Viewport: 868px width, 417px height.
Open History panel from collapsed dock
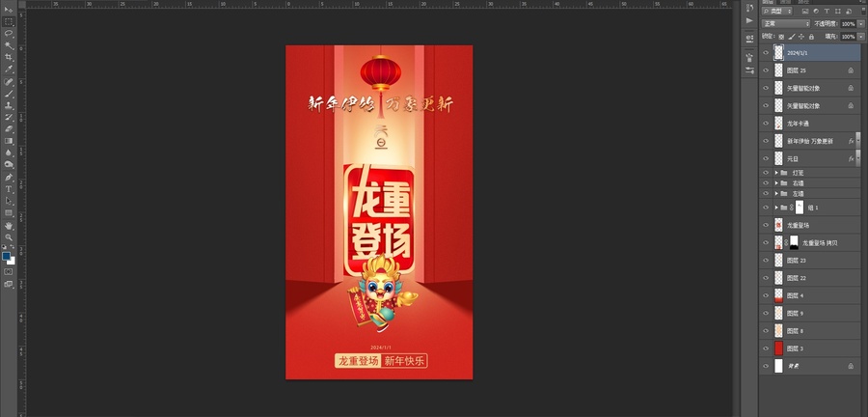coord(749,8)
